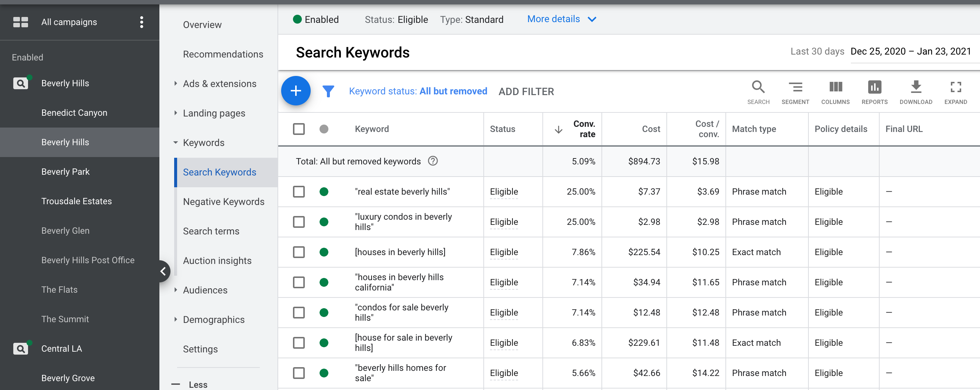This screenshot has height=390, width=980.
Task: Check the box for "luxury condos in beverly hills"
Action: (299, 222)
